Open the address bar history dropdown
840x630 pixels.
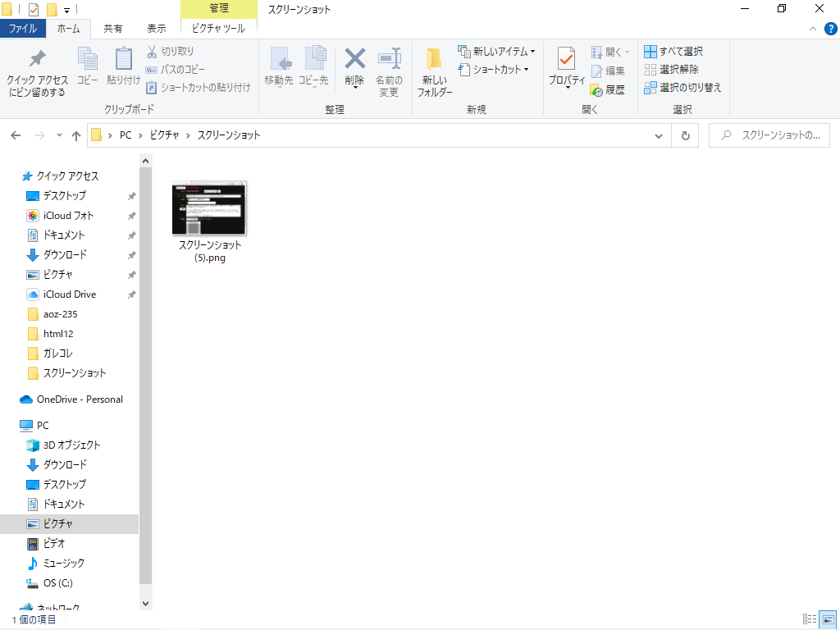tap(659, 135)
